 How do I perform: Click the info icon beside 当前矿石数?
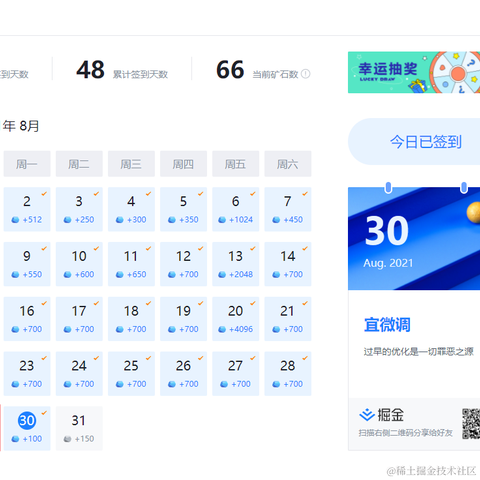(305, 74)
